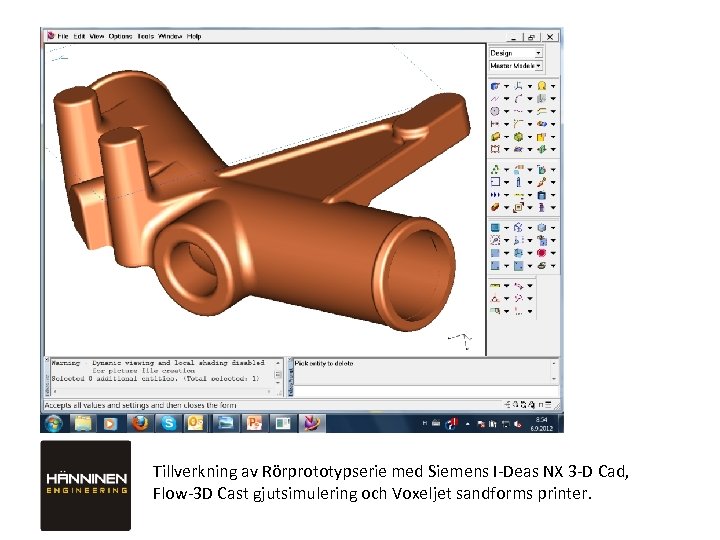Click the I-DEAS taskbar button
The image size is (720, 540).
coord(312,423)
